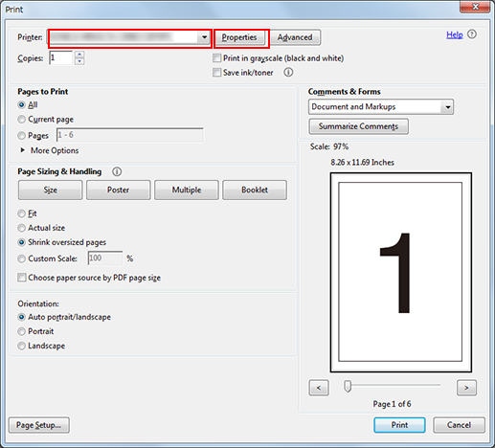Click the Custom Scale percentage field
Viewport: 495px width, 448px height.
click(x=105, y=258)
